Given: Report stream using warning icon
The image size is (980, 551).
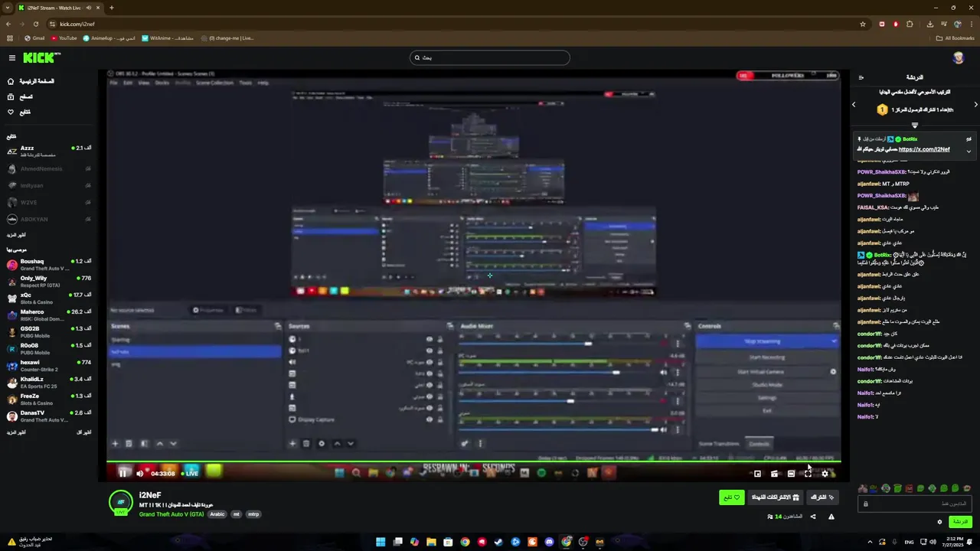Looking at the screenshot, I should pyautogui.click(x=831, y=517).
